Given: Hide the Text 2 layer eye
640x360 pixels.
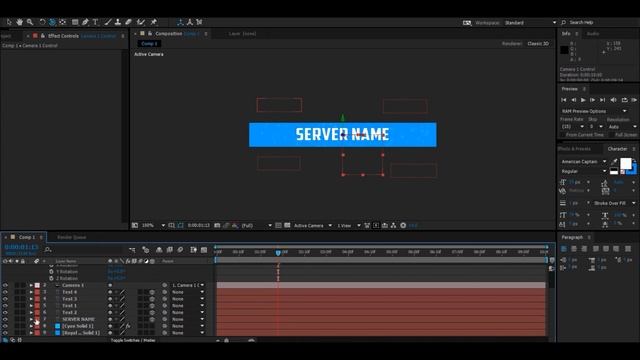Looking at the screenshot, I should click(5, 313).
